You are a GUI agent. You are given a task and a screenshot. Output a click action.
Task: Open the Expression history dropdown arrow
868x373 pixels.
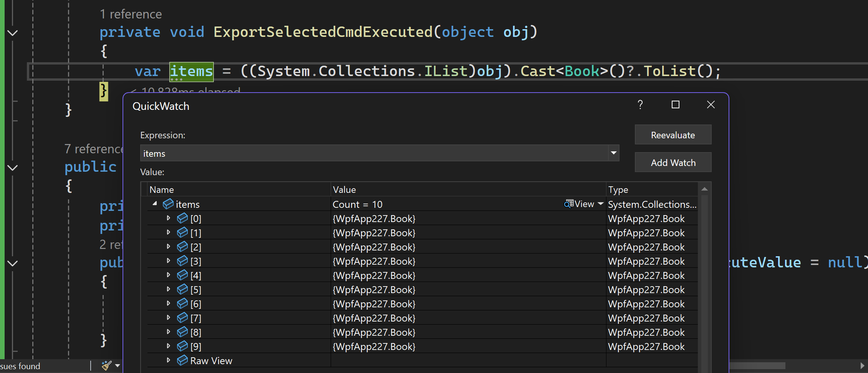tap(614, 153)
